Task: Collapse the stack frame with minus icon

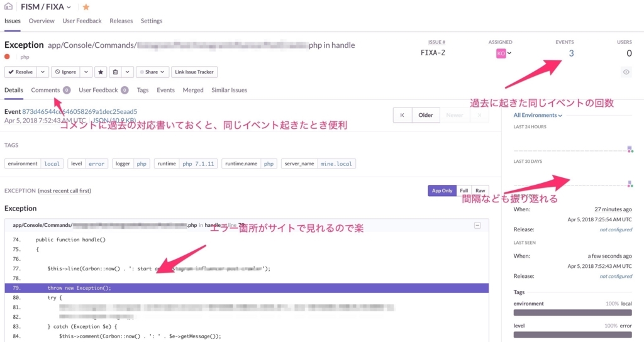Action: coord(477,226)
